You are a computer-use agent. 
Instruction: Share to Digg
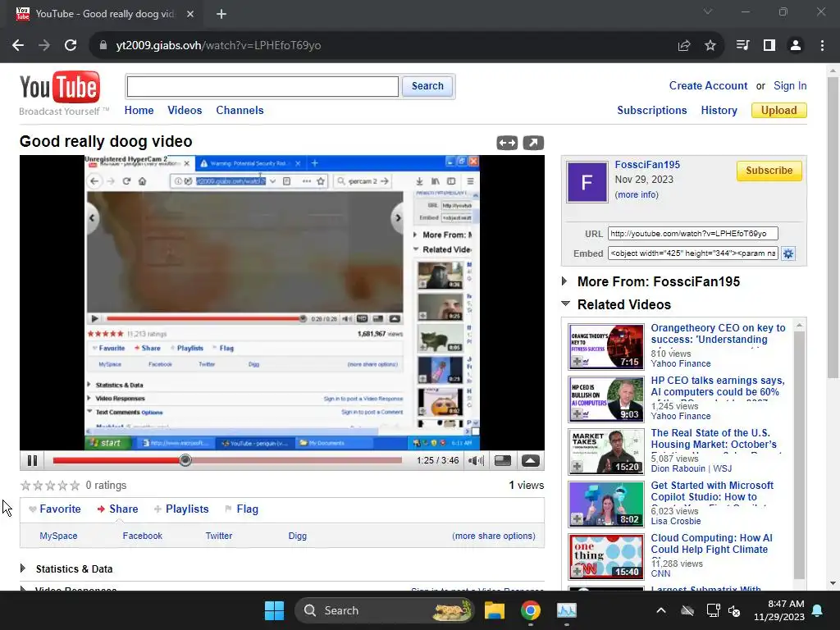[x=297, y=536]
